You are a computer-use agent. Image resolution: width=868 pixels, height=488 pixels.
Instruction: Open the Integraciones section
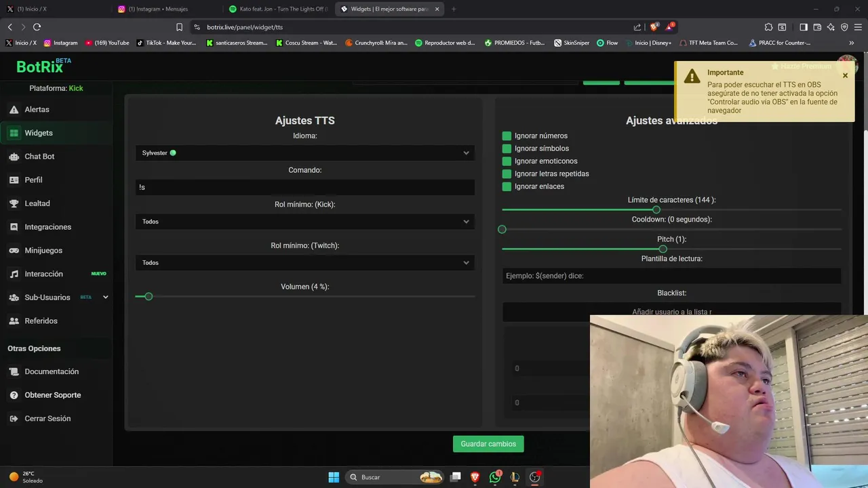coord(47,227)
